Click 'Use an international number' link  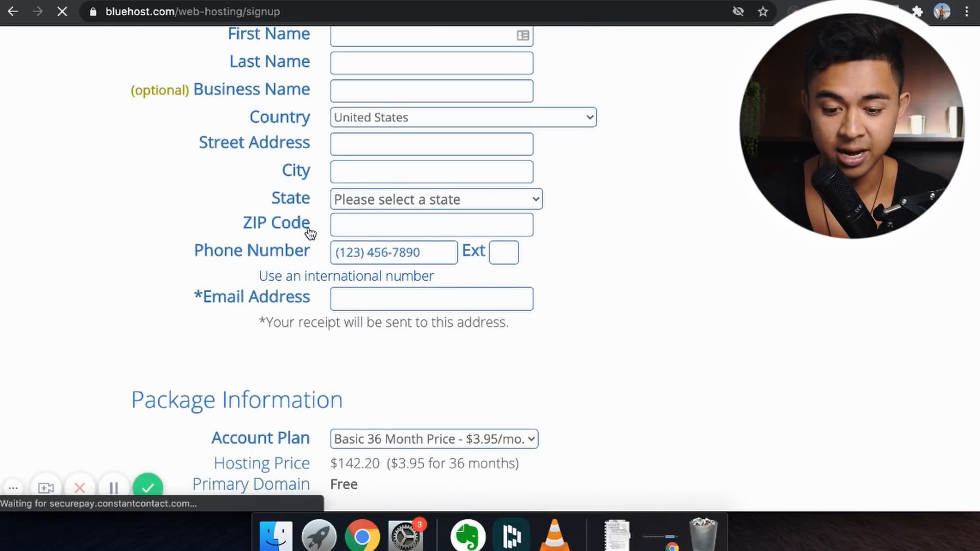(x=346, y=276)
